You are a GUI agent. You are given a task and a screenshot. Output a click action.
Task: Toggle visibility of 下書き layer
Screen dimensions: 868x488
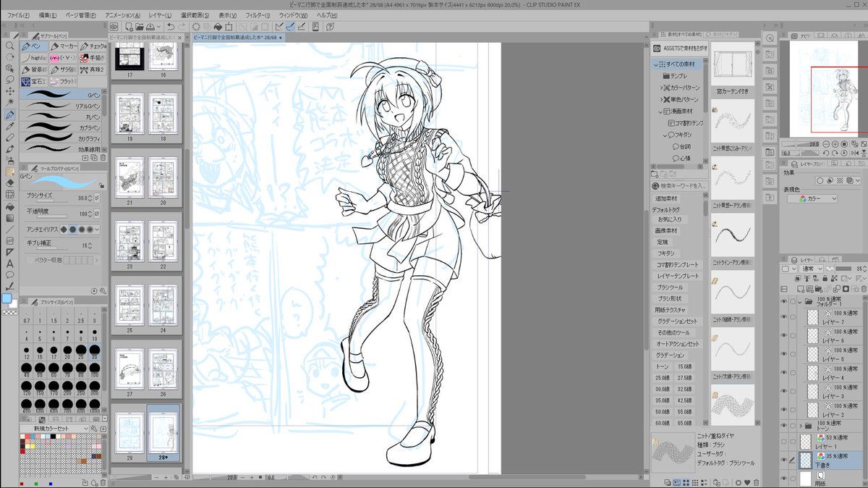(x=785, y=460)
